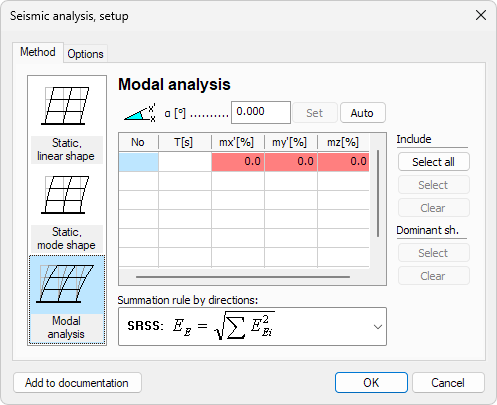
Task: Switch to the Options tab
Action: point(85,54)
